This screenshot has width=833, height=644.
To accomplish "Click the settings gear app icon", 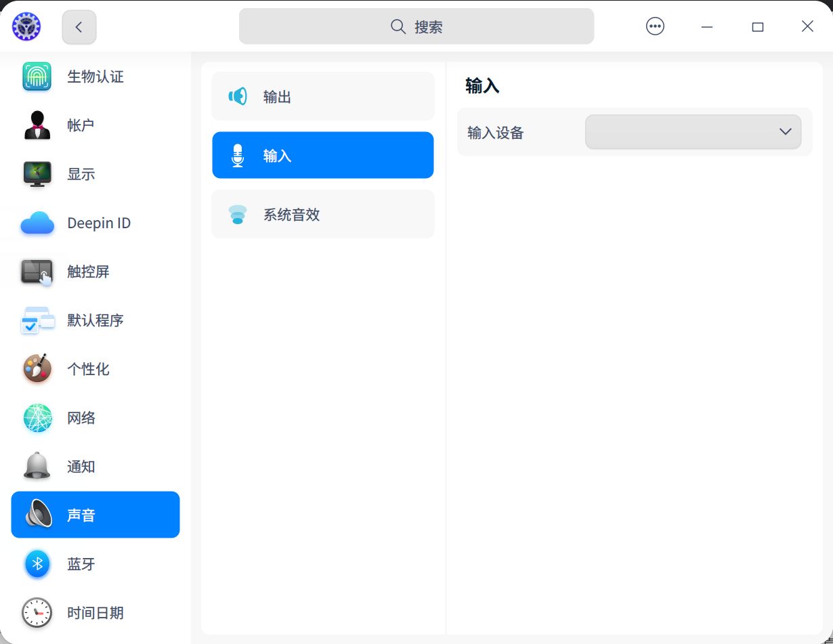I will 26,26.
